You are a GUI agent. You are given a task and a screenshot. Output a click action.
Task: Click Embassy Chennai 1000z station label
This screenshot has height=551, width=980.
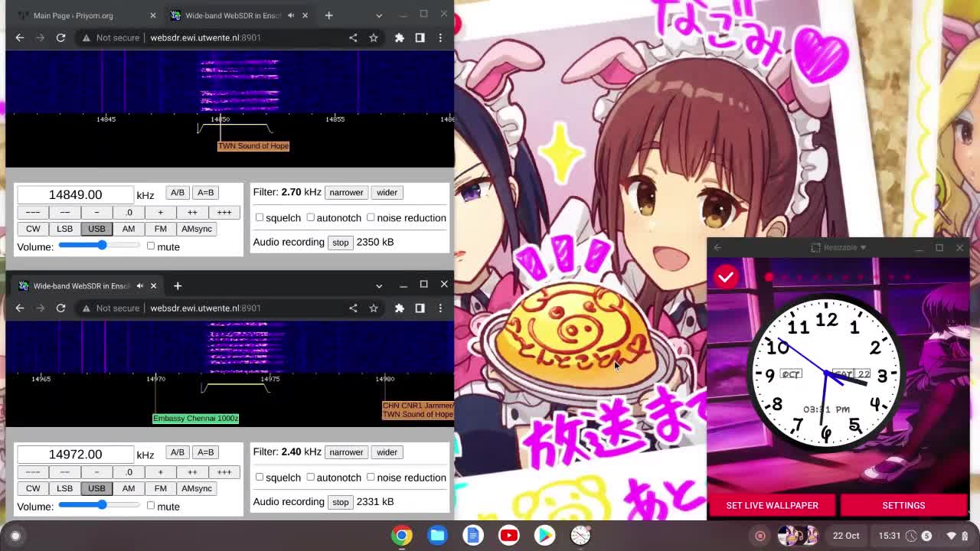[x=195, y=418]
